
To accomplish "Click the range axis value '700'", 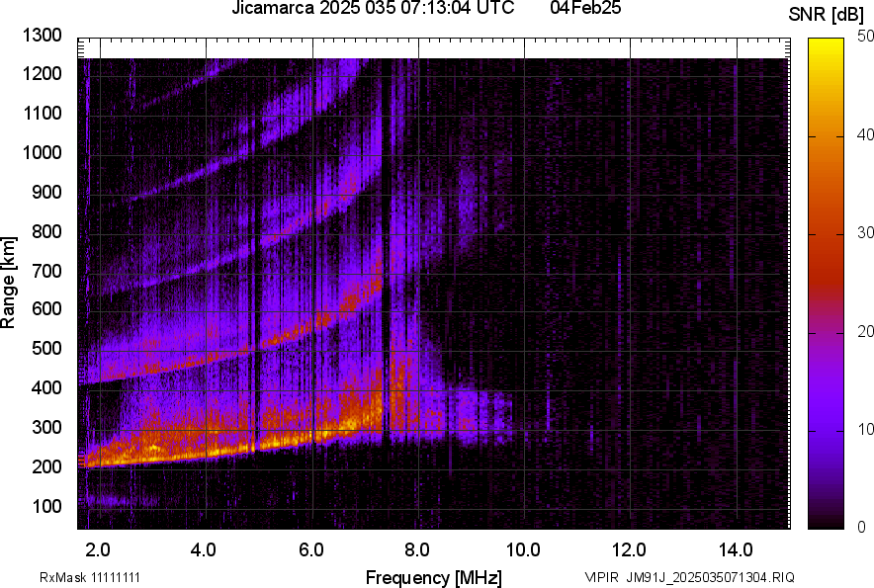I will (x=46, y=271).
